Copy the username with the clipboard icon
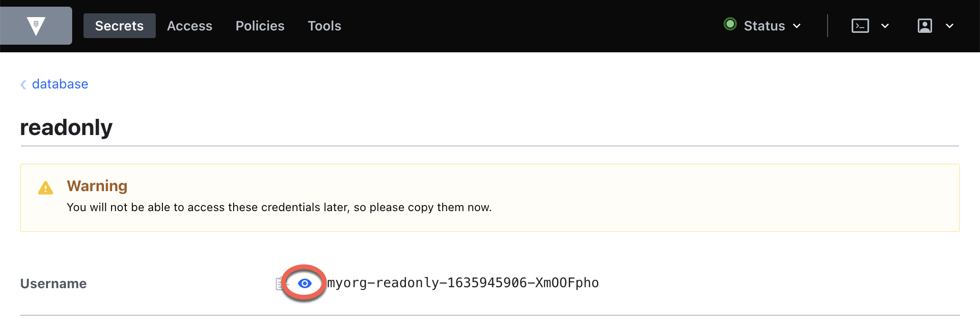This screenshot has width=980, height=330. [279, 284]
